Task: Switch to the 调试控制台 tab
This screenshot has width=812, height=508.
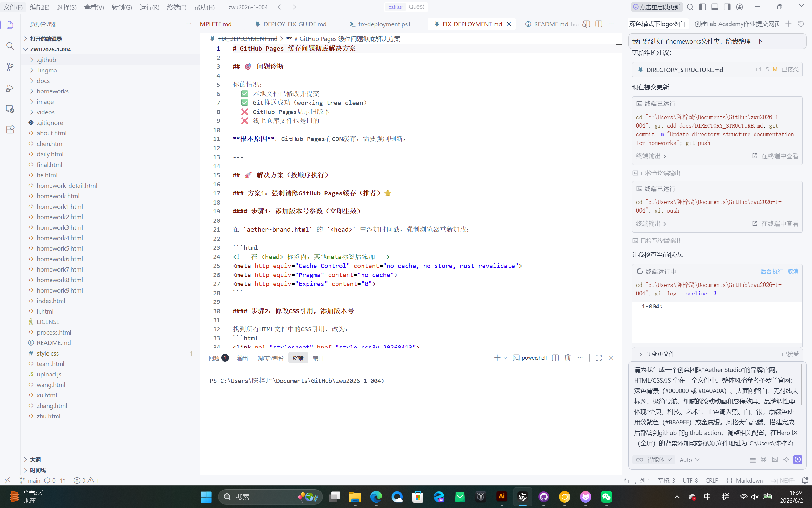Action: pos(270,358)
